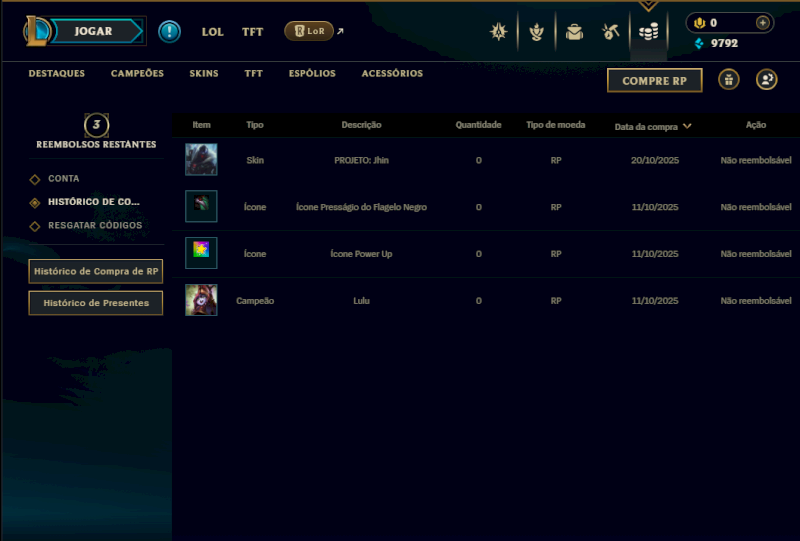Viewport: 800px width, 541px height.
Task: Click the REEMBOLSOS RESTANTES label
Action: 96,145
